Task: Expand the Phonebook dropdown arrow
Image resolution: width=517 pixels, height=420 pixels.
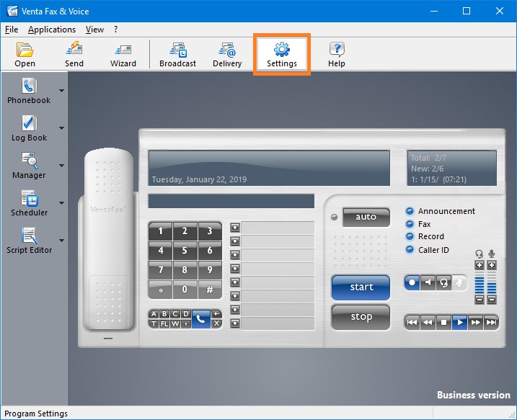Action: [62, 91]
